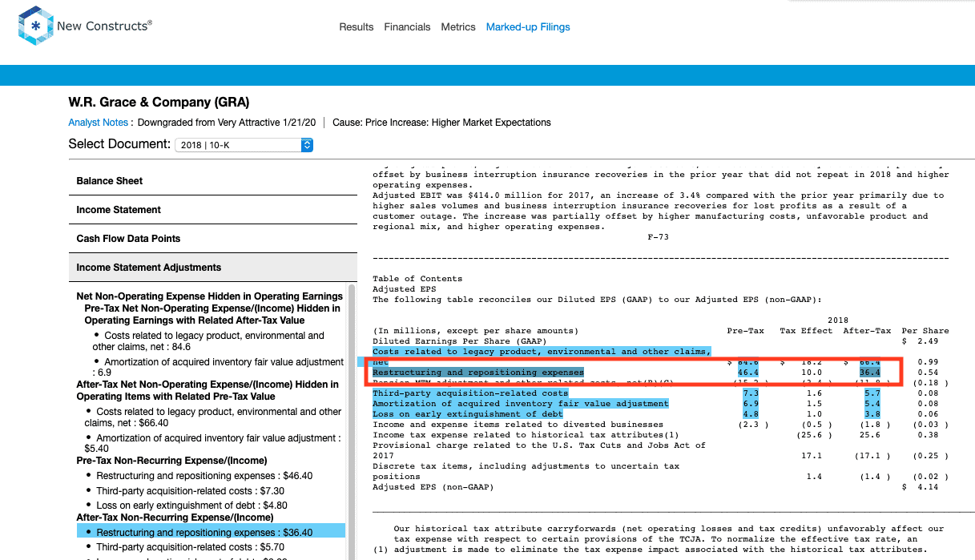The height and width of the screenshot is (560, 975).
Task: Click the Pre-Tax Non-Recurring Expense/(Income) heading
Action: pos(171,461)
